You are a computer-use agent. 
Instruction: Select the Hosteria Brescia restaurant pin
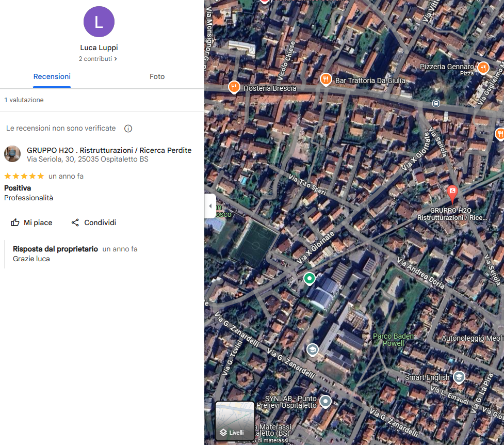point(234,87)
